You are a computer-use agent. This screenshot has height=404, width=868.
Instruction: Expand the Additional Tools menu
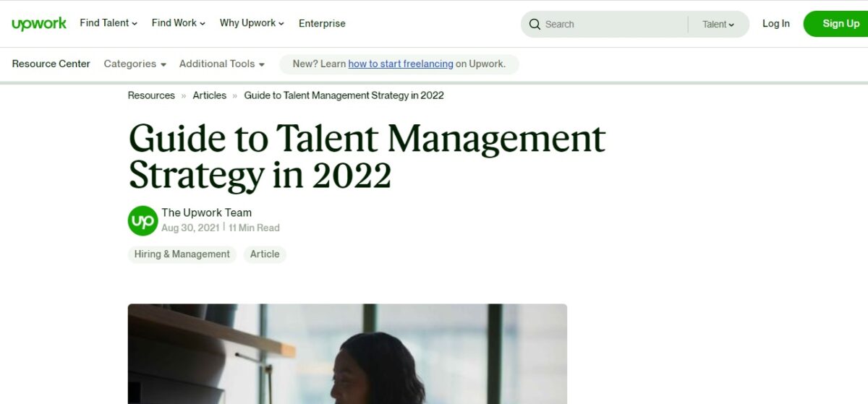(221, 64)
